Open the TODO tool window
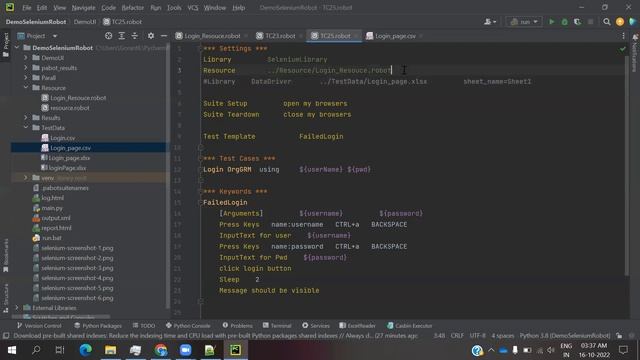This screenshot has height=360, width=640. click(x=144, y=325)
